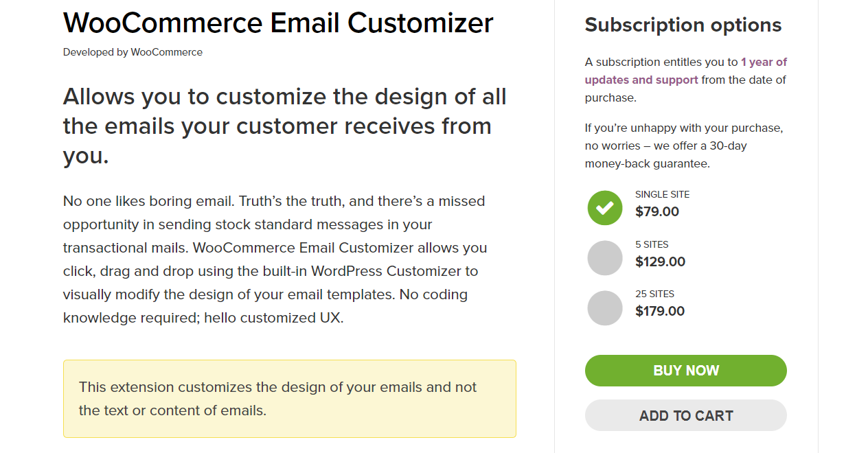868x453 pixels.
Task: Click the WooCommerce Email Customizer page title
Action: click(278, 23)
